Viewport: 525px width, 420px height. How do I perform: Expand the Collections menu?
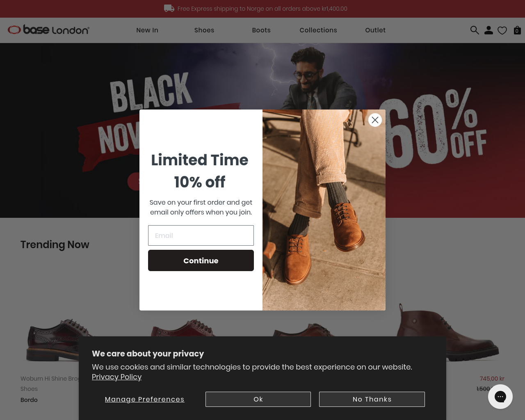point(318,30)
